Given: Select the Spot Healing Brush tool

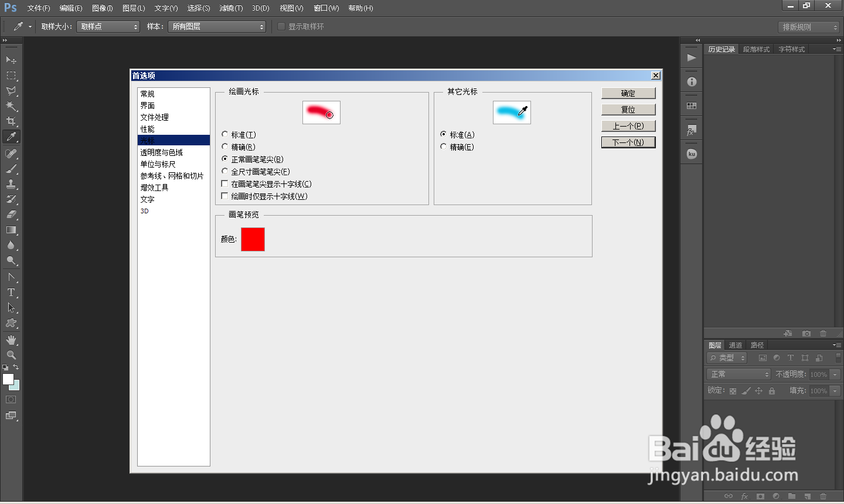Looking at the screenshot, I should coord(11,154).
